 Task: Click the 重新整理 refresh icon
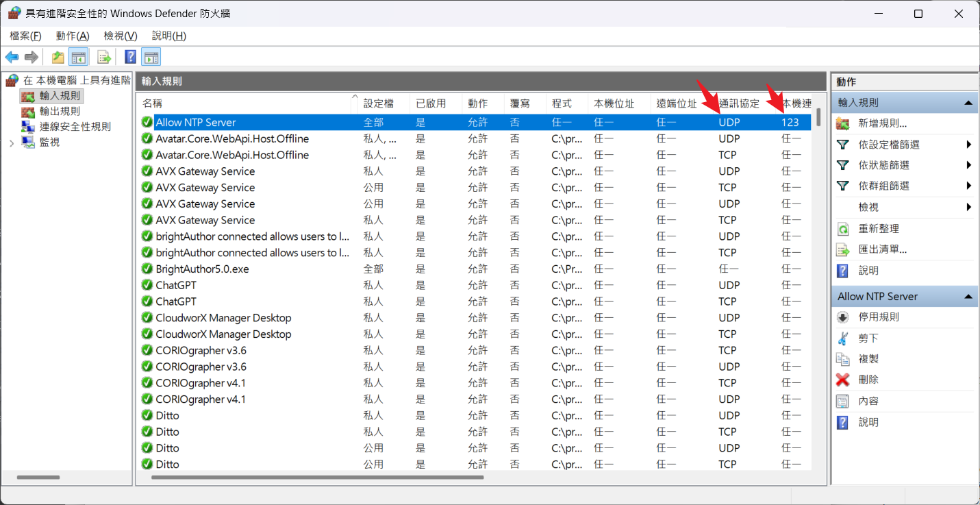click(843, 229)
